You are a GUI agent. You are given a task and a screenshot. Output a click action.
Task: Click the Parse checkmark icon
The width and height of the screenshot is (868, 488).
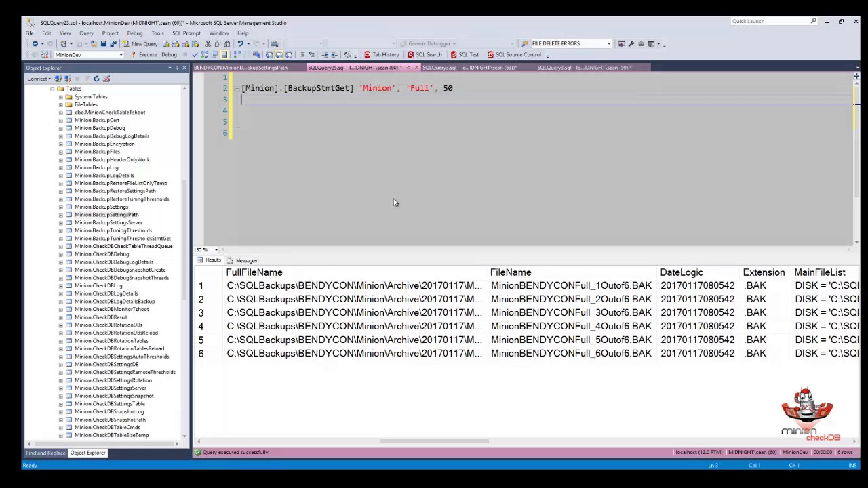tap(195, 55)
